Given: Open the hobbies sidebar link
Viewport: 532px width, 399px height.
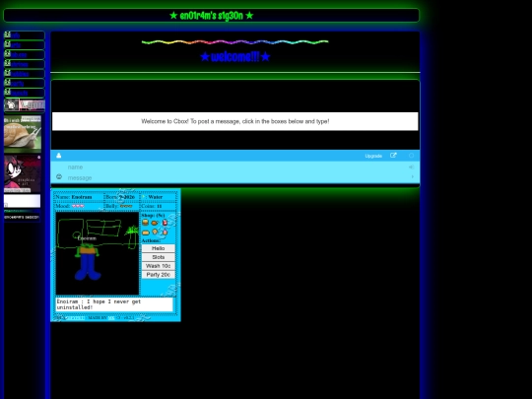Looking at the screenshot, I should (24, 74).
